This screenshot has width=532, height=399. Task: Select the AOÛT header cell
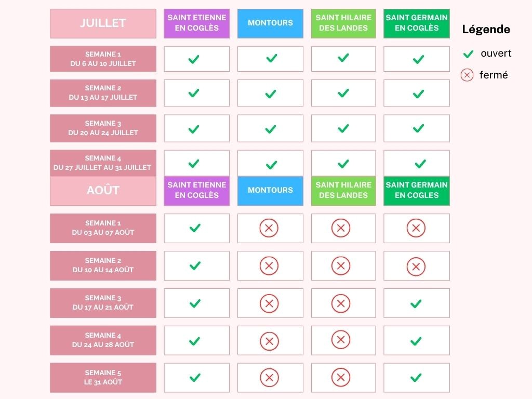pyautogui.click(x=103, y=190)
